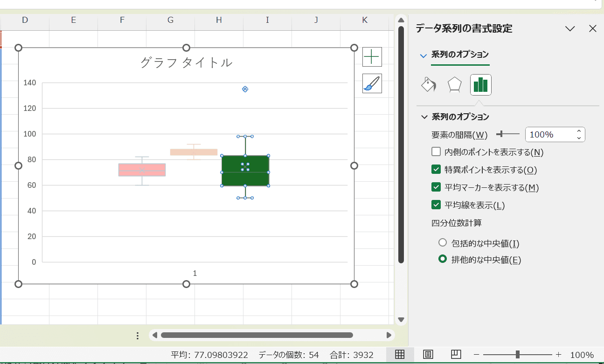Screen dimensions: 604x364
Task: Select 包括的な中央値 radio button
Action: tap(443, 243)
